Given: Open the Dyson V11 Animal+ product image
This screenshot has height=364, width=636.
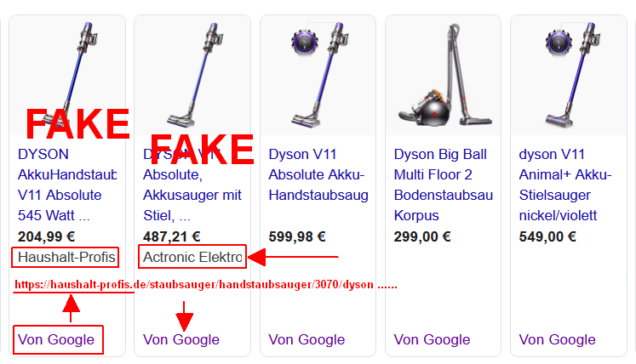Looking at the screenshot, I should [x=568, y=76].
